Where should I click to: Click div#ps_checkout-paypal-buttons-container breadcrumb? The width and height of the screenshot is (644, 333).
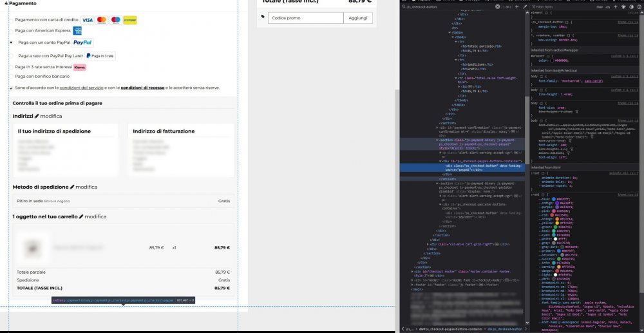click(x=452, y=329)
